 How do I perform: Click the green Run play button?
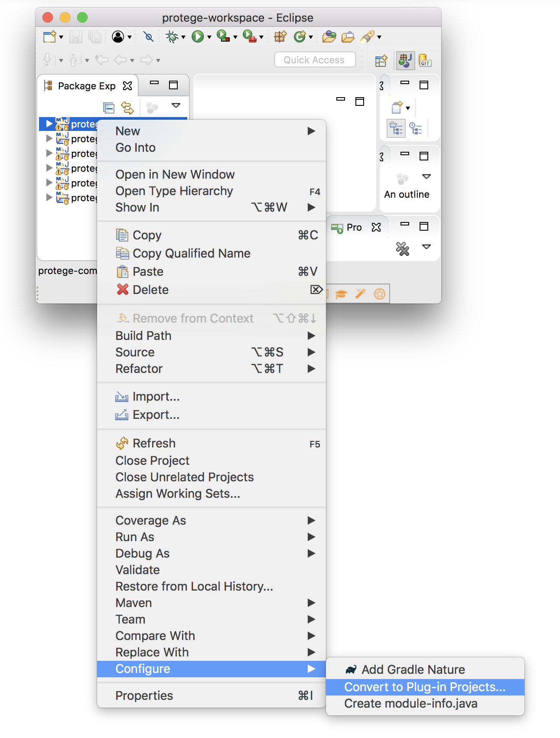198,37
